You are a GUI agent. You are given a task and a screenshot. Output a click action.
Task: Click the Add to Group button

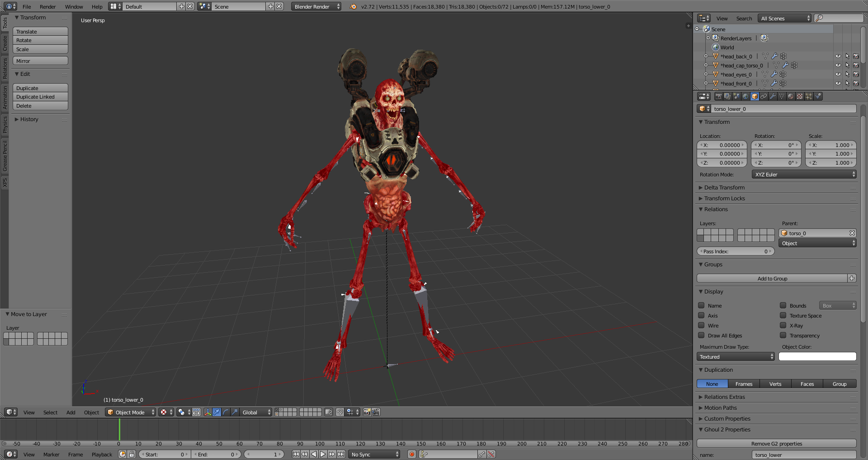point(772,279)
